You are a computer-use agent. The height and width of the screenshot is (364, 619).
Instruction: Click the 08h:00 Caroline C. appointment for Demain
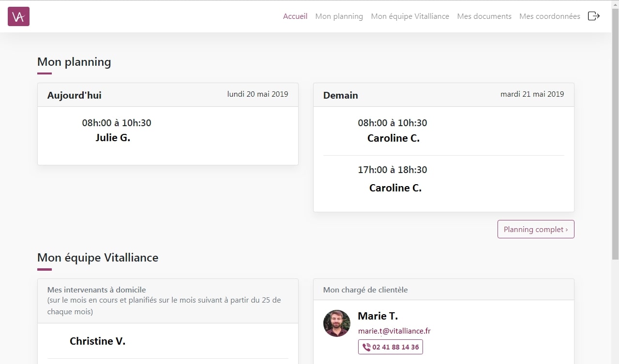coord(392,130)
